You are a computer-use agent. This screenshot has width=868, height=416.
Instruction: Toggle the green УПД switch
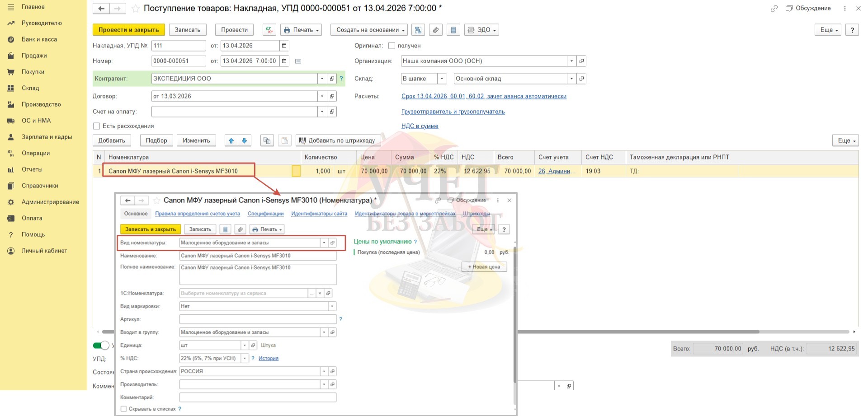[x=101, y=346]
